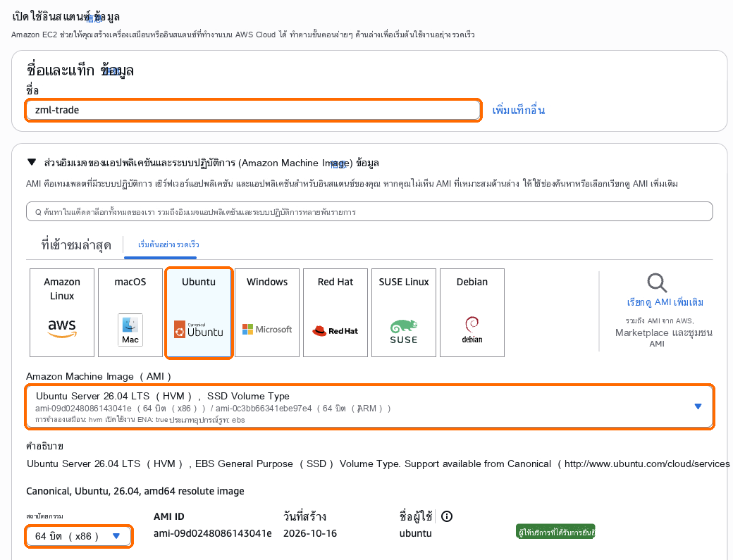
Task: Open the 64 บิต (x86) architecture dropdown
Action: click(x=78, y=536)
